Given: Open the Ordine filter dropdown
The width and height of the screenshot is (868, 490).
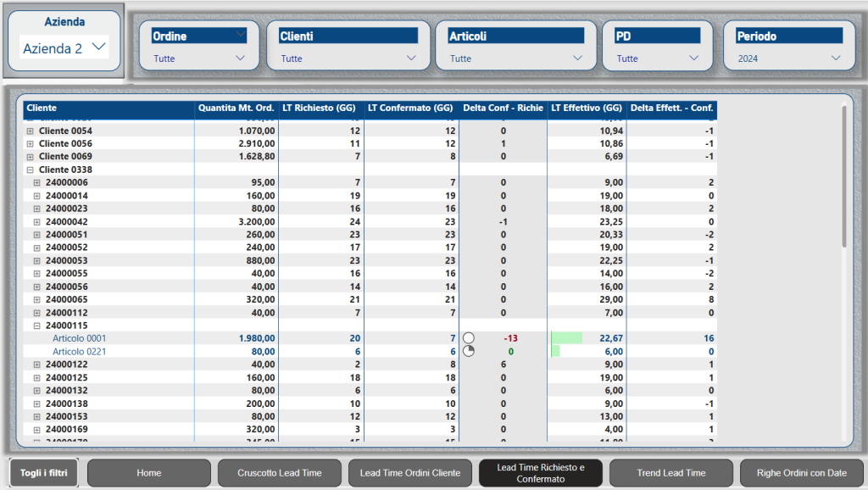Looking at the screenshot, I should (240, 58).
